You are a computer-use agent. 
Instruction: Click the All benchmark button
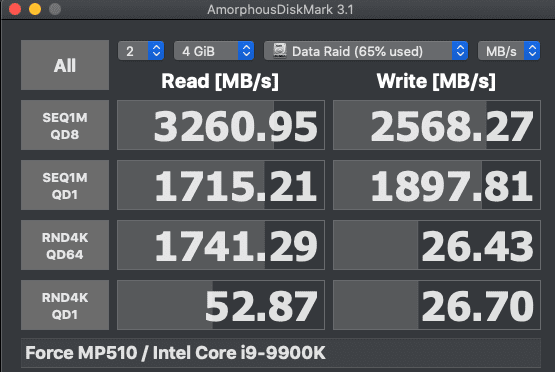(65, 65)
